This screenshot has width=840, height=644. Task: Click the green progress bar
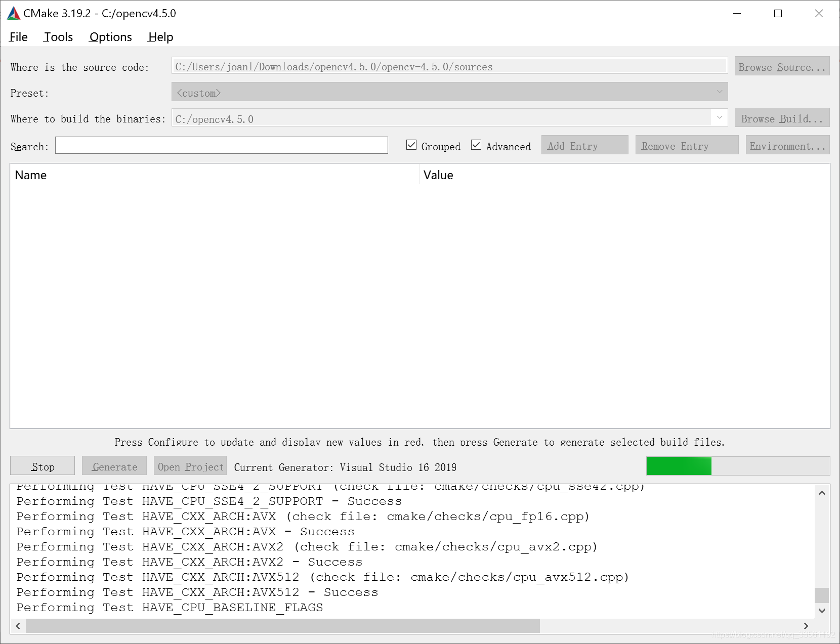(679, 466)
